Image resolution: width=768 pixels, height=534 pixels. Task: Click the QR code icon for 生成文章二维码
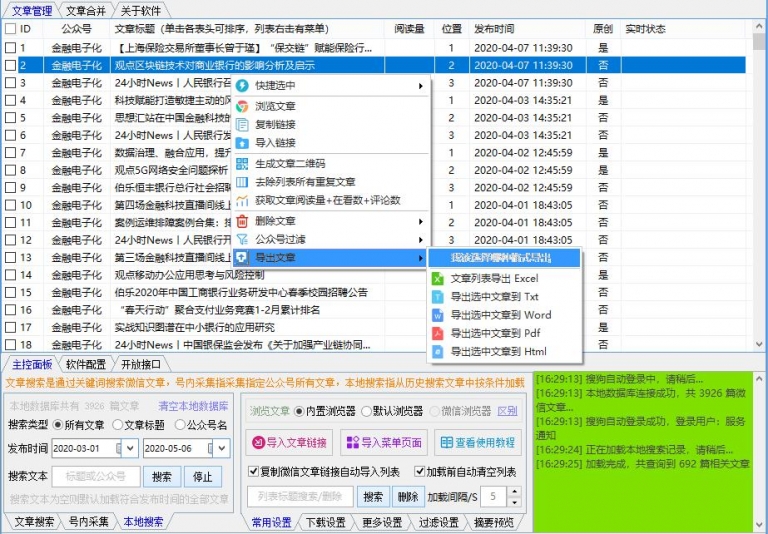(242, 164)
